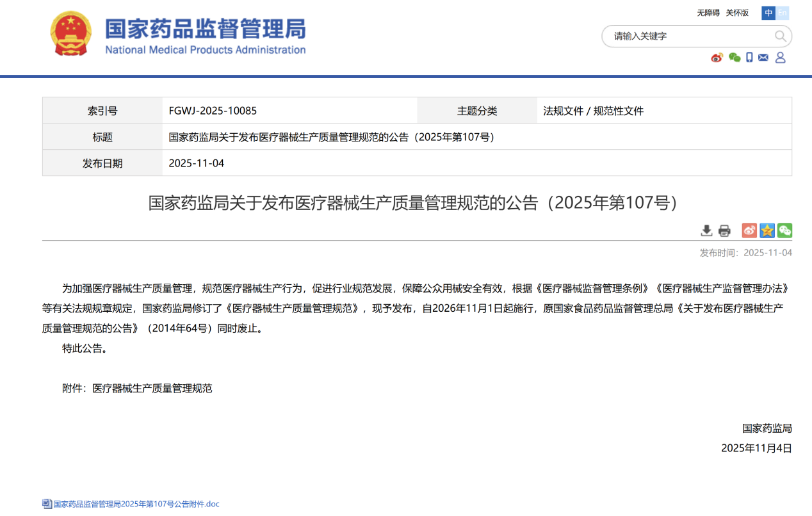Open the 无障碍 accessibility option
Viewport: 812px width, 516px height.
pos(709,13)
